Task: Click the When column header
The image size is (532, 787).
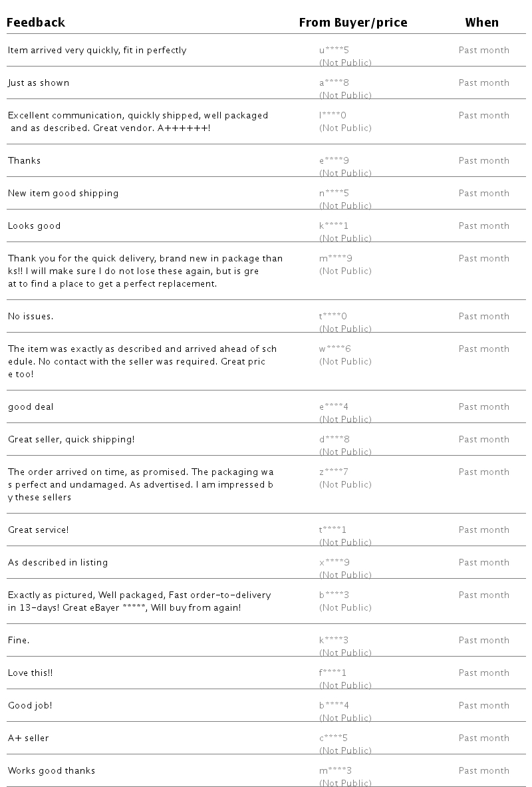Action: click(482, 23)
